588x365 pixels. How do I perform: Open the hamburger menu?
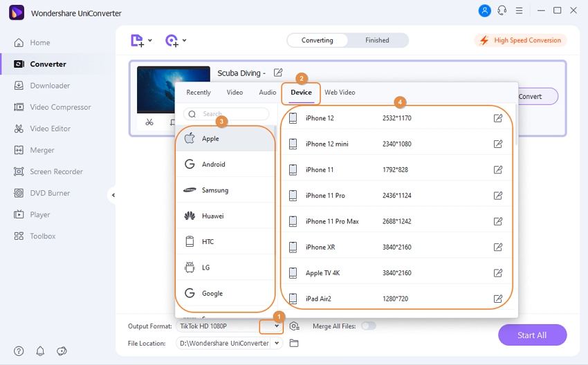pos(519,10)
